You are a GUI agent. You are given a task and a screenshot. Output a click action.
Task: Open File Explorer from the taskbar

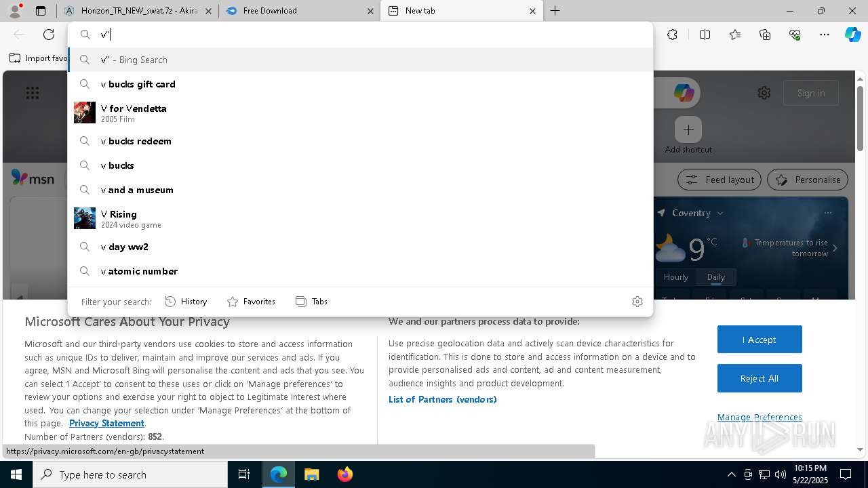(x=311, y=474)
